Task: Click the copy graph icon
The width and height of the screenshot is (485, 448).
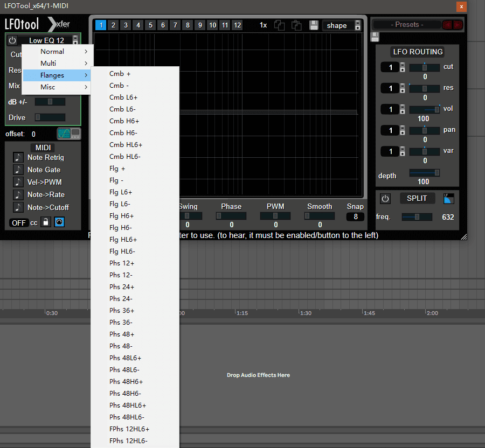Action: pyautogui.click(x=279, y=25)
